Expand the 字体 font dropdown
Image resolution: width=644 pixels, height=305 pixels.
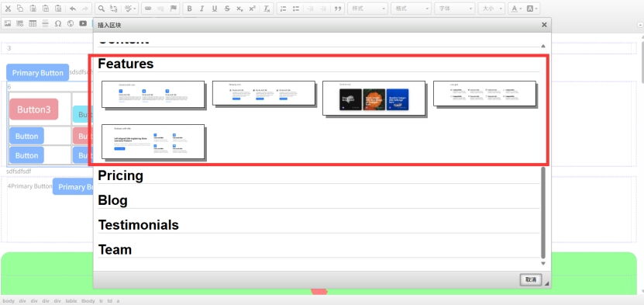point(455,9)
